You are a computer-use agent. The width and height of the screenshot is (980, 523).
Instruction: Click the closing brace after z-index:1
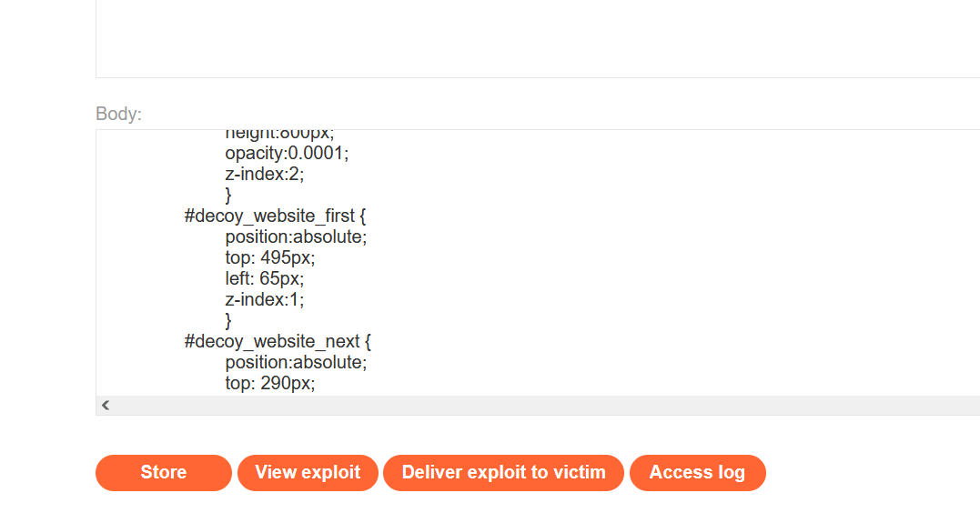229,320
